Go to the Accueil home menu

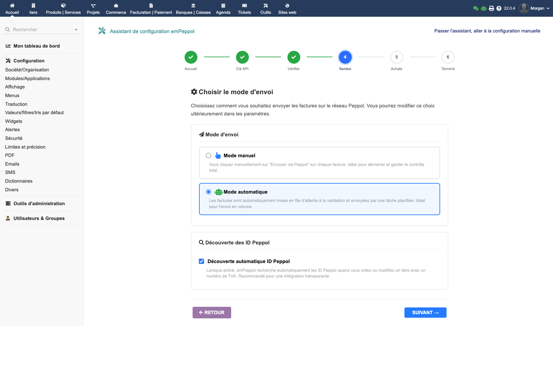pos(12,9)
